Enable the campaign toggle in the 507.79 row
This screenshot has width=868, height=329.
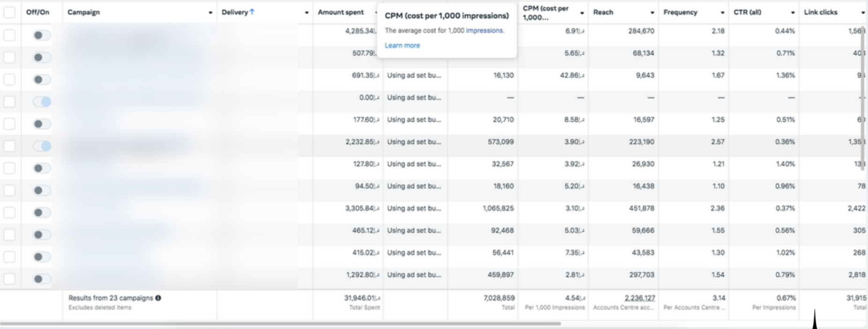(x=42, y=57)
